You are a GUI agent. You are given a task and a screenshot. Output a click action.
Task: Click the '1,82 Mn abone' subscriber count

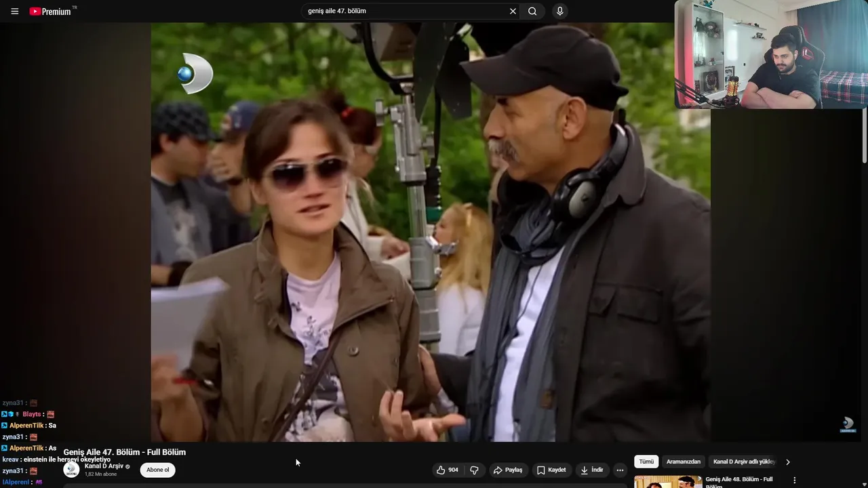click(x=100, y=474)
